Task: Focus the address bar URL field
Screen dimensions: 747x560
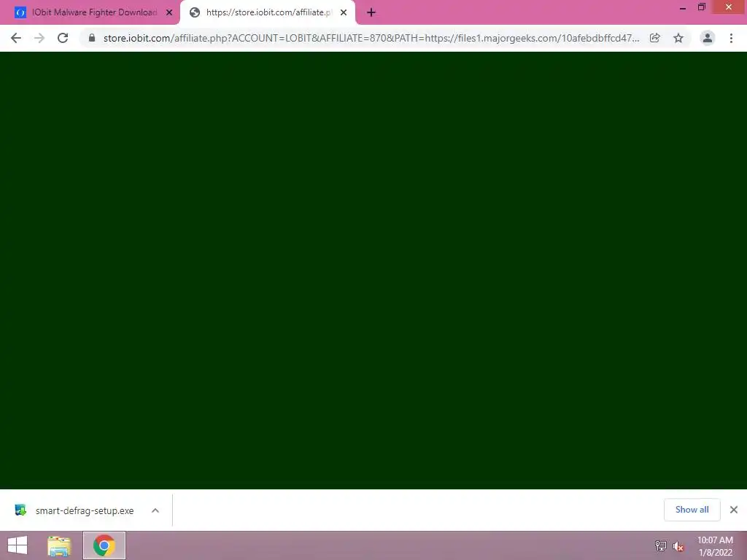Action: point(371,38)
